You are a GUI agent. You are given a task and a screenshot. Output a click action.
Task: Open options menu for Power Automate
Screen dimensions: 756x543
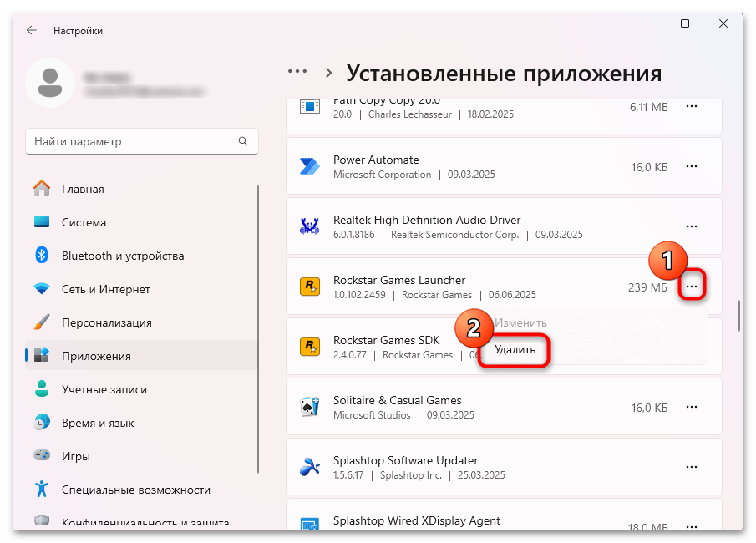click(692, 166)
